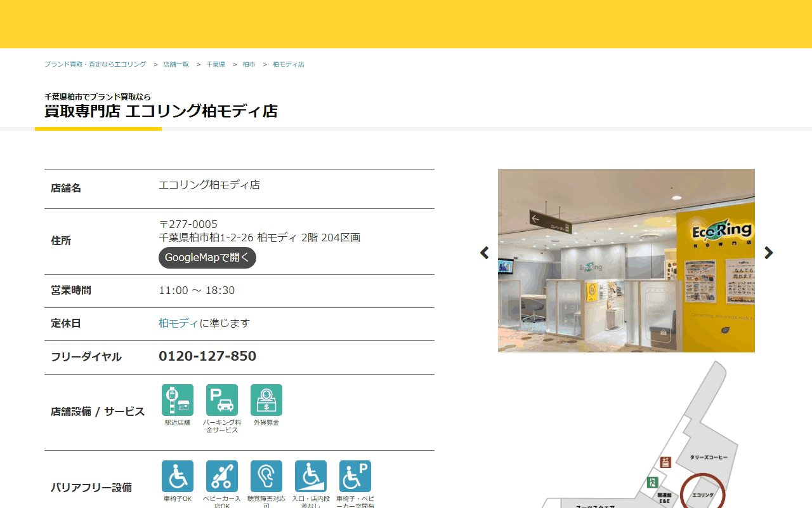Image resolution: width=812 pixels, height=508 pixels.
Task: Click the 入口・店内段差なし ramp icon
Action: pos(311,476)
